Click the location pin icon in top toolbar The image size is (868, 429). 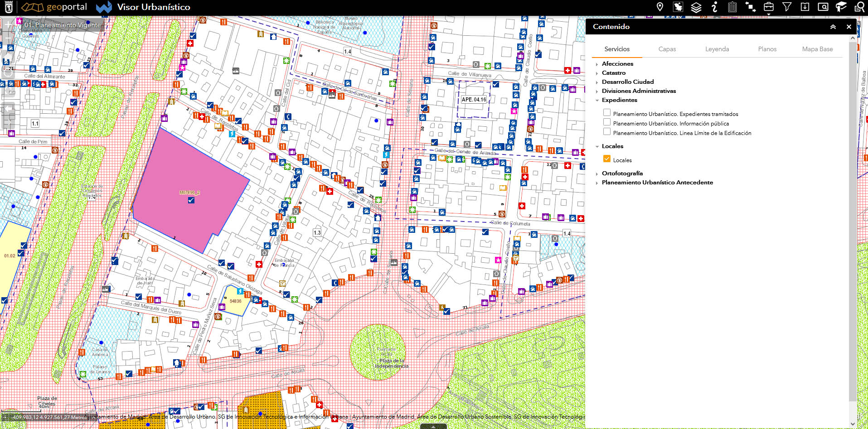click(x=660, y=7)
